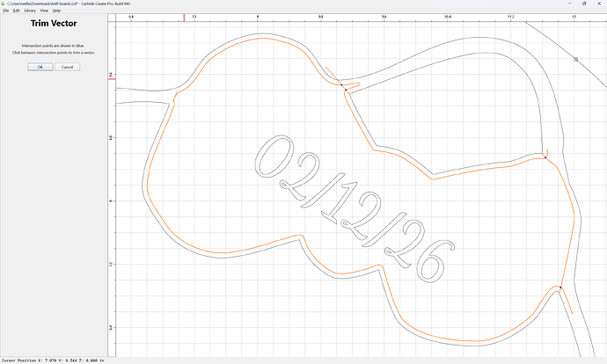Click the Trim Vector panel heading

pos(54,23)
